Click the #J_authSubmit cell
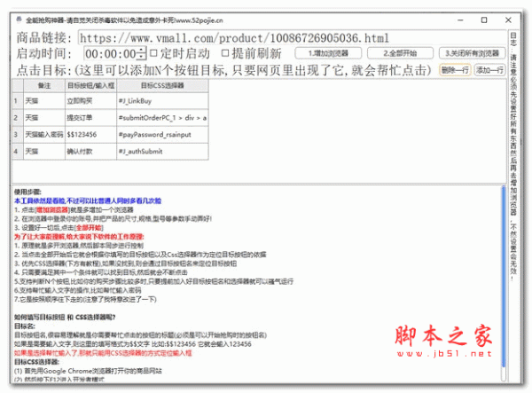Image resolution: width=532 pixels, height=393 pixels. pyautogui.click(x=162, y=152)
